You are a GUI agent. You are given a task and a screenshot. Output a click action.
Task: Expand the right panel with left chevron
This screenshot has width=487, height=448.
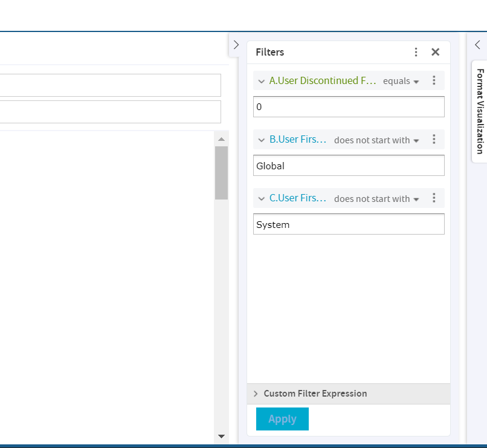coord(477,45)
